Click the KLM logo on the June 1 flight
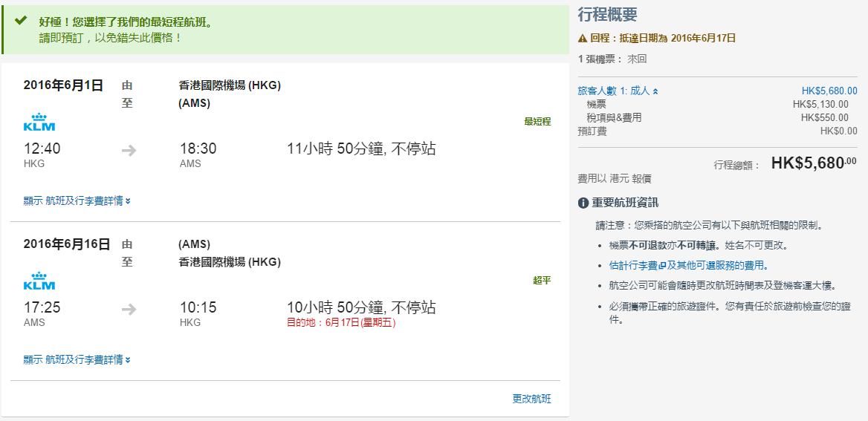 point(39,123)
